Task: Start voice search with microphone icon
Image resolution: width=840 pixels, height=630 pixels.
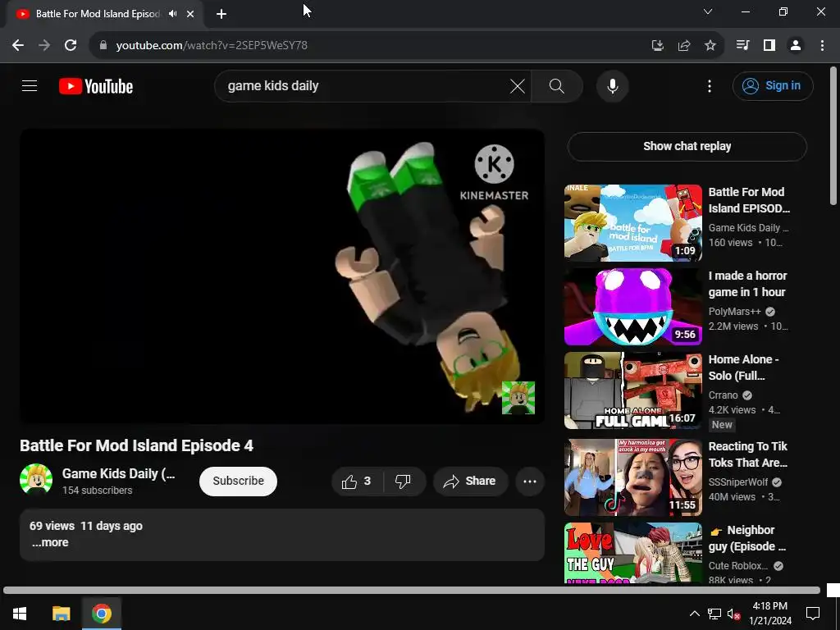Action: 612,85
